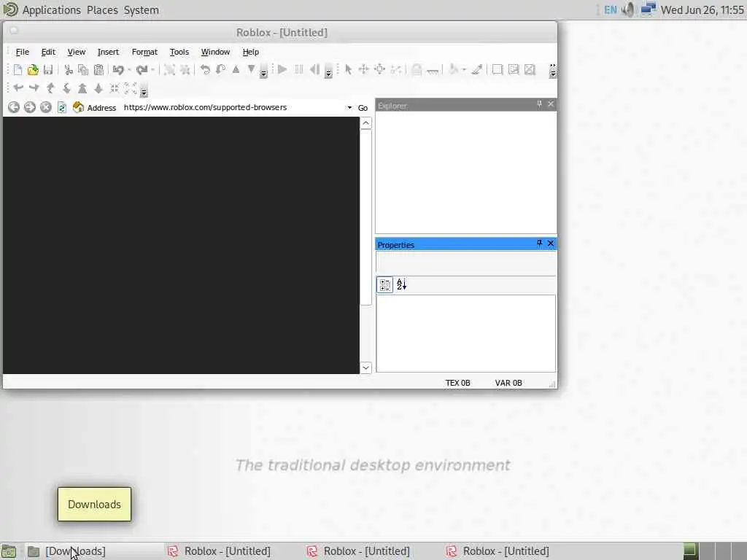Open the Help menu
Image resolution: width=747 pixels, height=560 pixels.
251,52
